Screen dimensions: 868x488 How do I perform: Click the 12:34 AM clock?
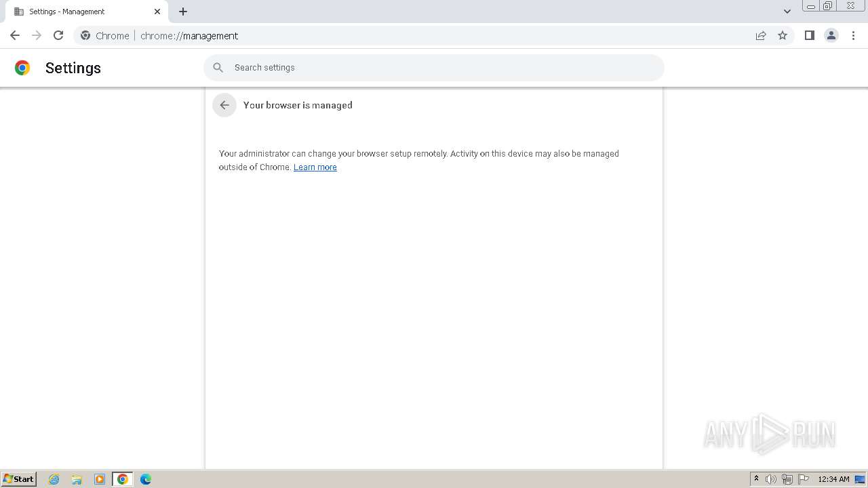(833, 479)
